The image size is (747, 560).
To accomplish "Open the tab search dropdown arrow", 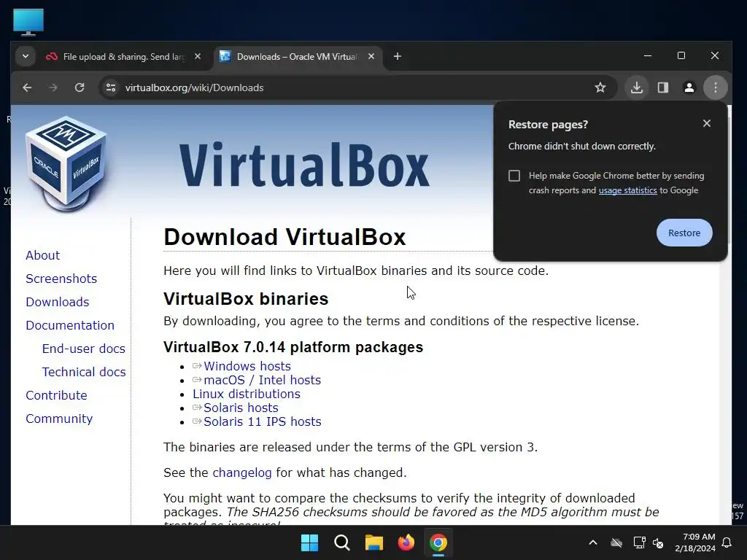I will 26,57.
